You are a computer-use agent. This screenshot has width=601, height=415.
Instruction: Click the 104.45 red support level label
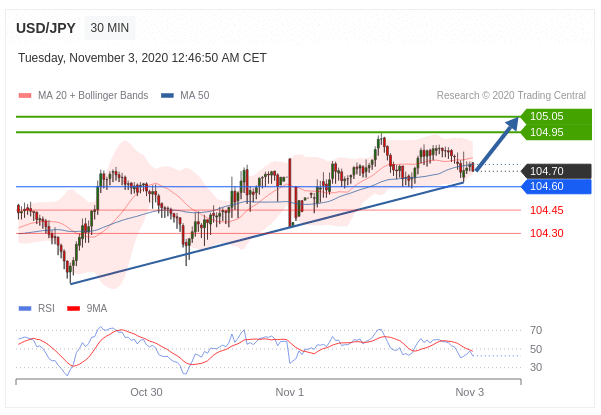pyautogui.click(x=546, y=210)
